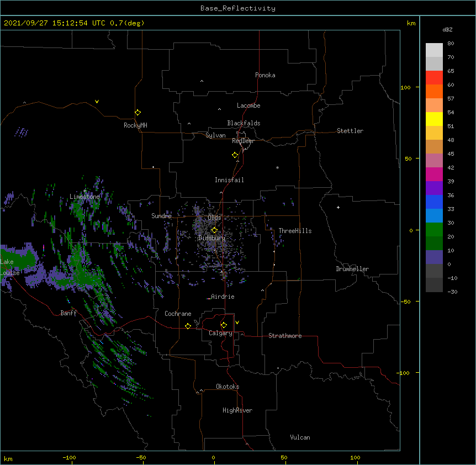This screenshot has height=465, width=476.
Task: Click the 45 value in dBZ legend
Action: (x=451, y=154)
